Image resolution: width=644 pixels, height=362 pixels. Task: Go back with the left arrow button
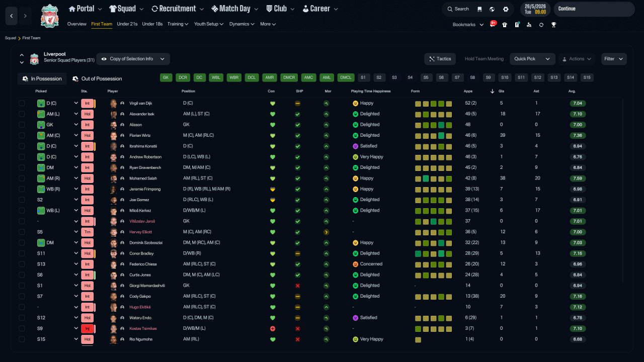pyautogui.click(x=12, y=16)
